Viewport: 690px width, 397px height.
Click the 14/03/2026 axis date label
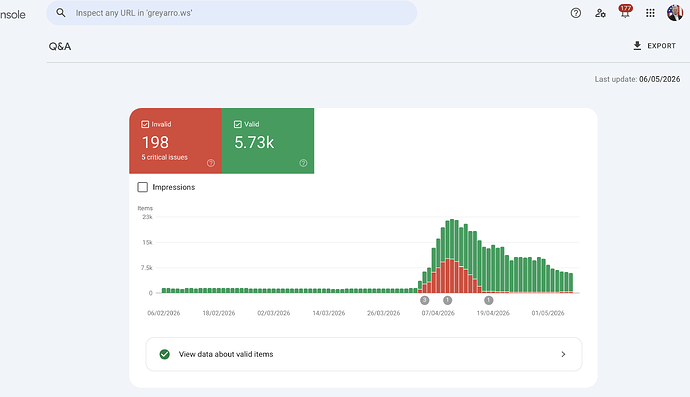[329, 313]
